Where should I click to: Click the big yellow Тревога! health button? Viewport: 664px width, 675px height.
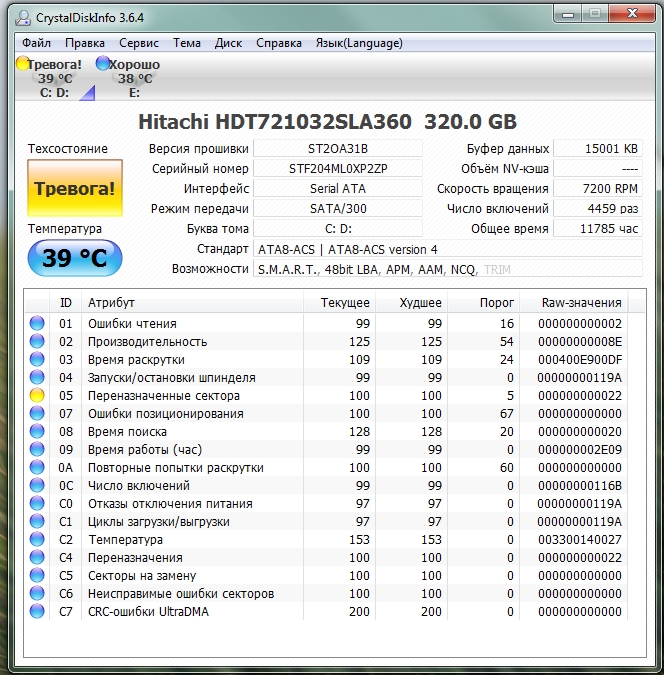[x=75, y=188]
